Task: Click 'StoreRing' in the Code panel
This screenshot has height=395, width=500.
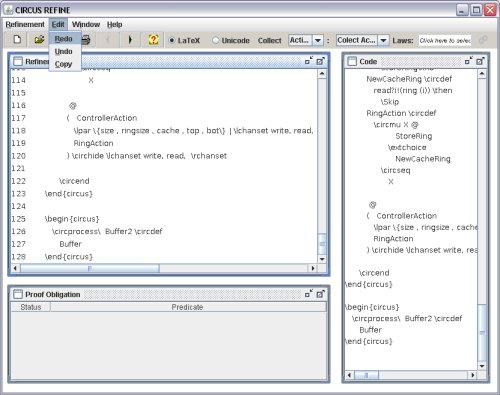Action: coord(414,136)
